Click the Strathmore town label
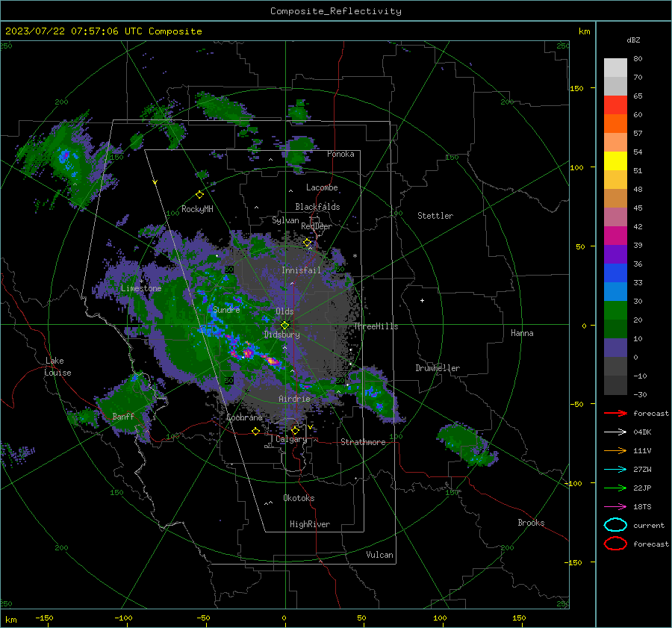The width and height of the screenshot is (672, 628). point(363,442)
